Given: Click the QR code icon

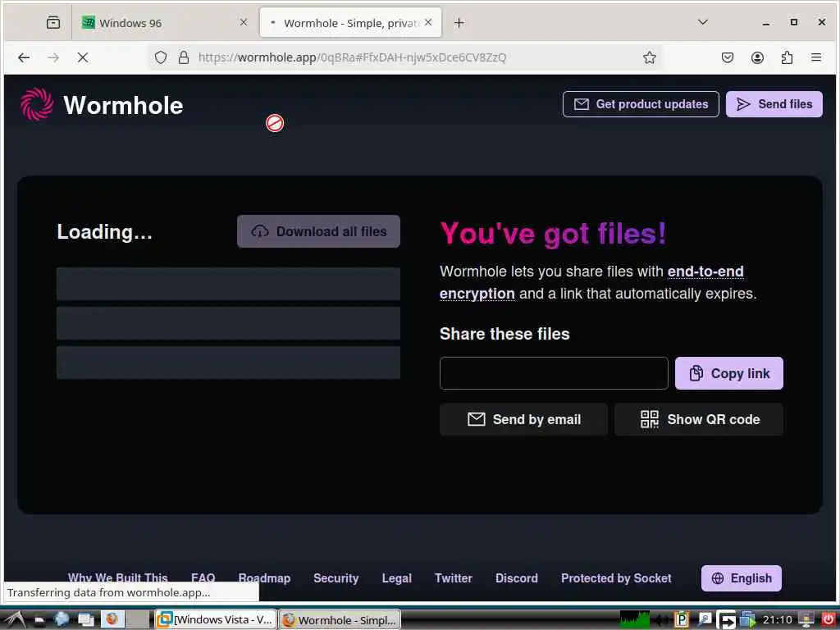Looking at the screenshot, I should [650, 419].
